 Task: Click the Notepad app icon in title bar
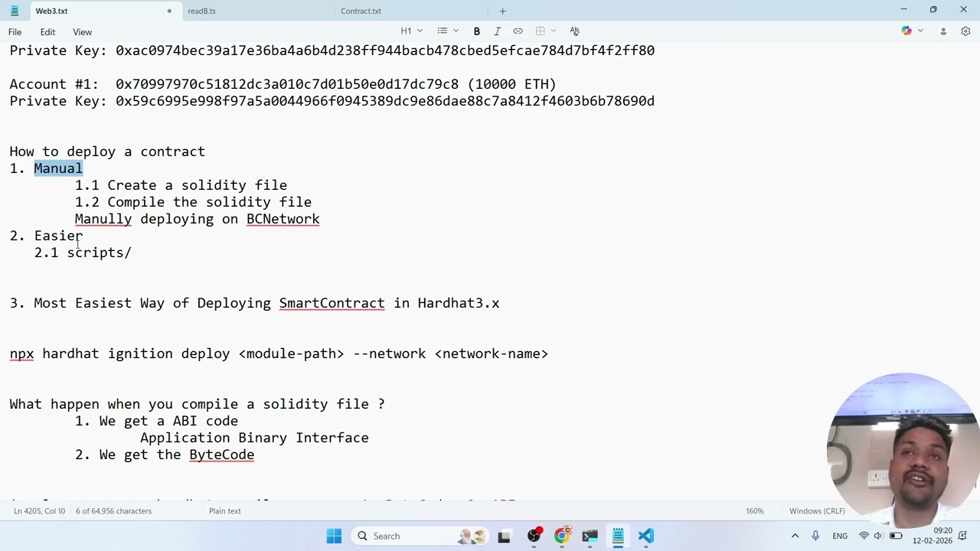coord(14,11)
